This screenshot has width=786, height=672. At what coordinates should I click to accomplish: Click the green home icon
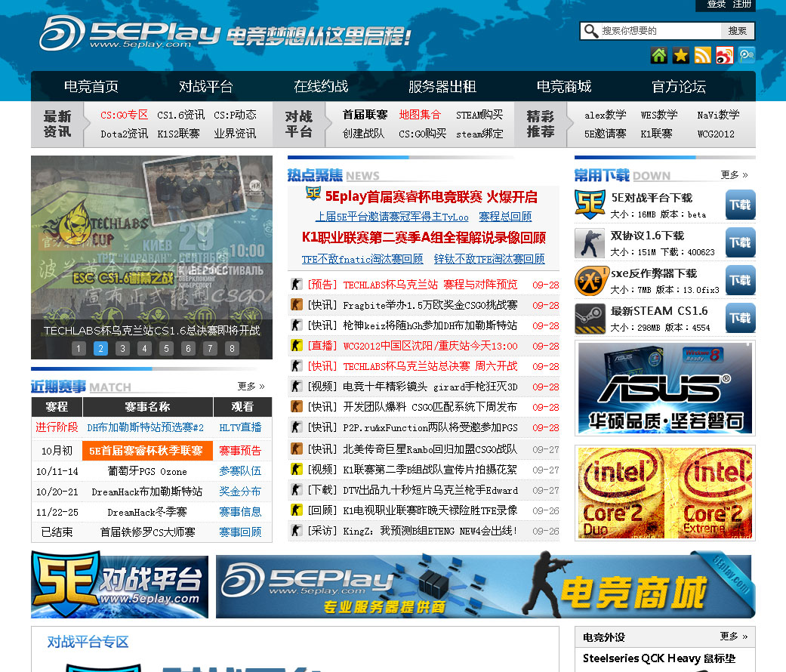659,55
